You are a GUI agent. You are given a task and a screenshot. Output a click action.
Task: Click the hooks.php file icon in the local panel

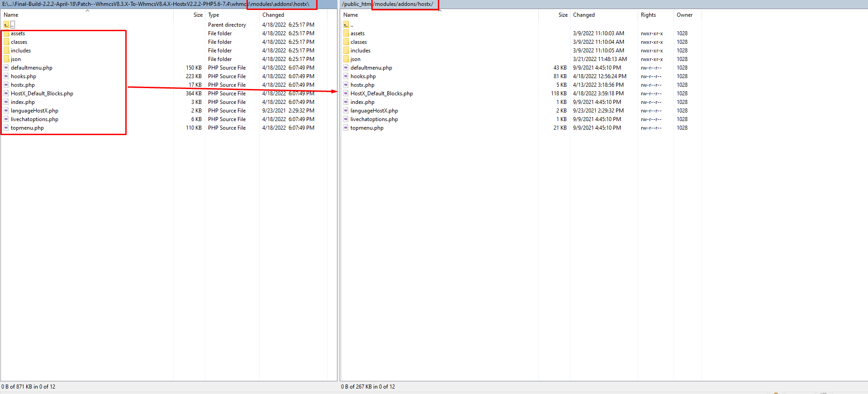[6, 76]
